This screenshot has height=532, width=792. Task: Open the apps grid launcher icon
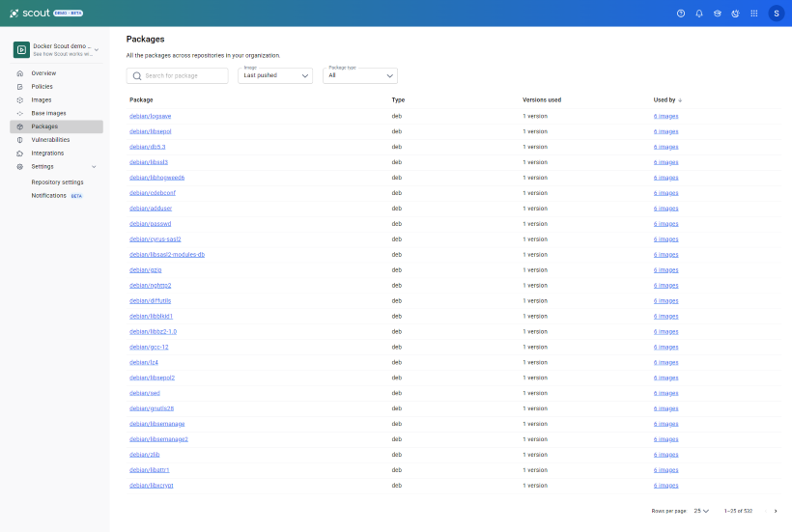[x=754, y=14]
